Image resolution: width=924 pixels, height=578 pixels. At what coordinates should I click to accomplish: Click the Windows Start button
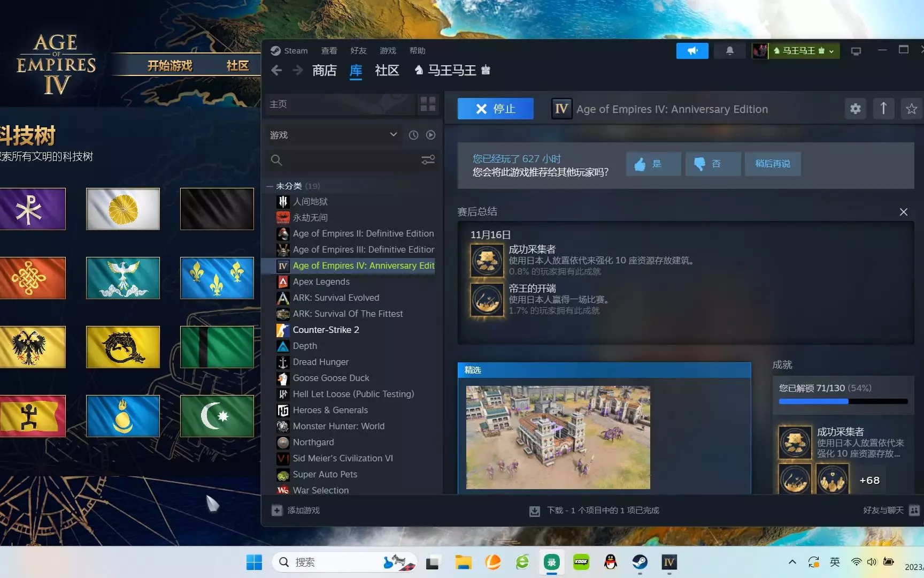coord(254,562)
